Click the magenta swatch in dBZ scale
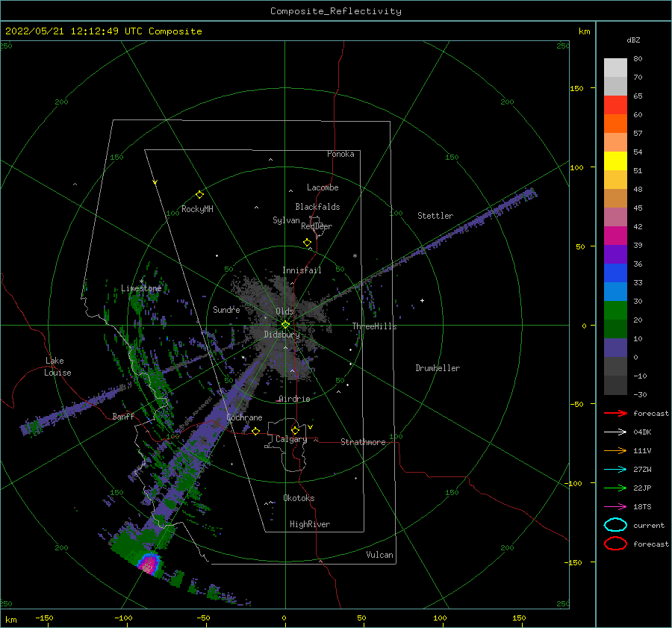Screen dimensions: 672x628 click(x=615, y=235)
